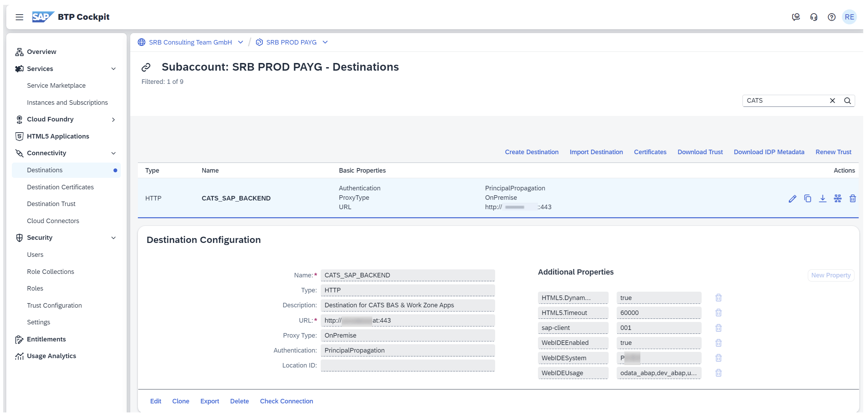Delete the sap-client property row
868x418 pixels.
[718, 328]
